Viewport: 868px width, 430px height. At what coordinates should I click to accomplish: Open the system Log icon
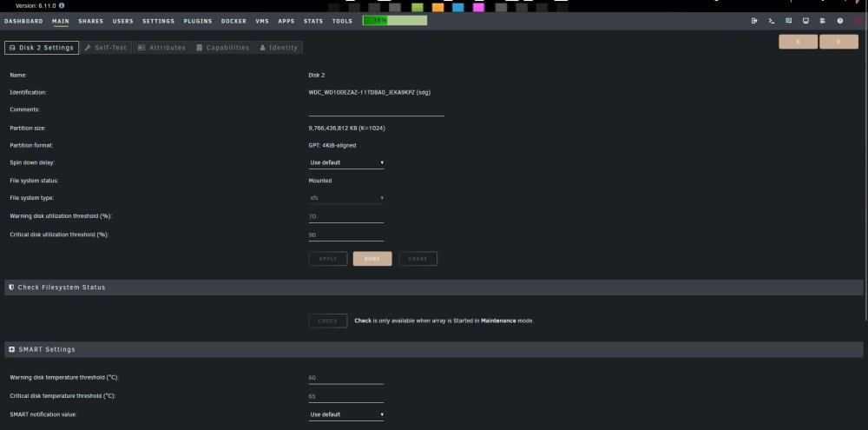pos(823,21)
